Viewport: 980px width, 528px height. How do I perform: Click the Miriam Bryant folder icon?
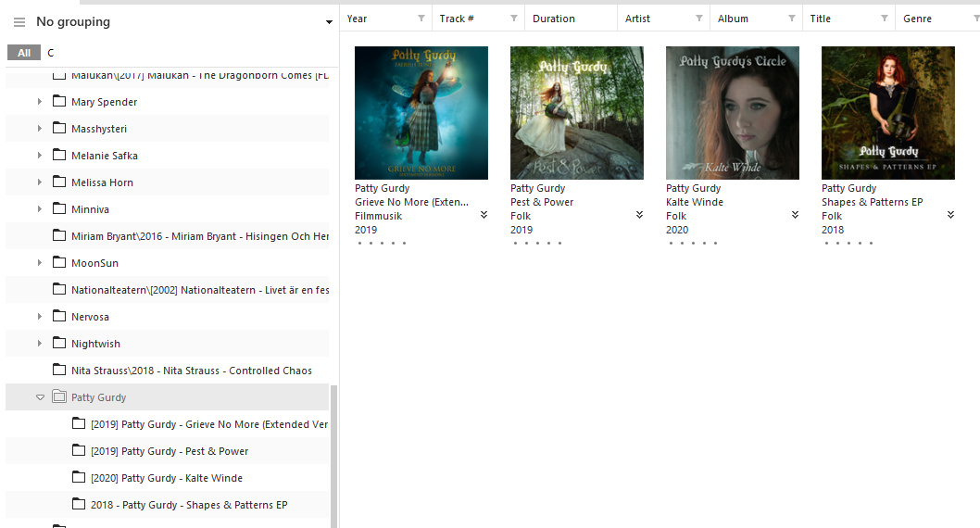click(59, 235)
